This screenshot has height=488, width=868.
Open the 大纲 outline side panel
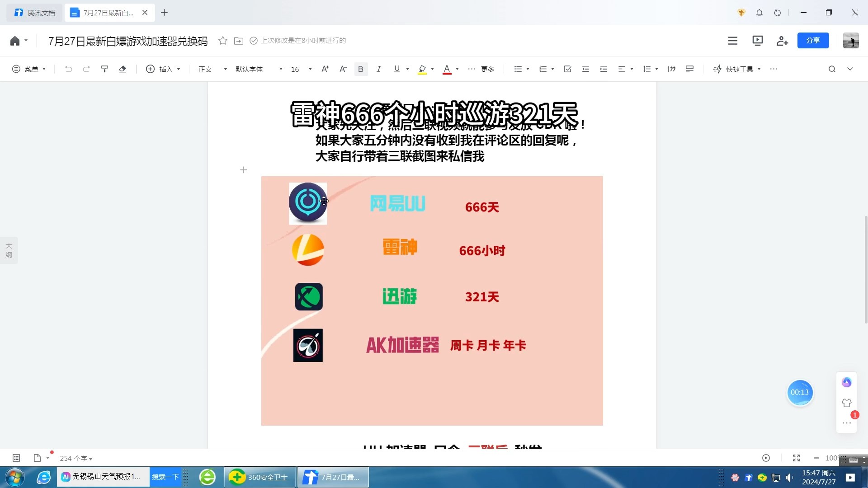point(9,250)
